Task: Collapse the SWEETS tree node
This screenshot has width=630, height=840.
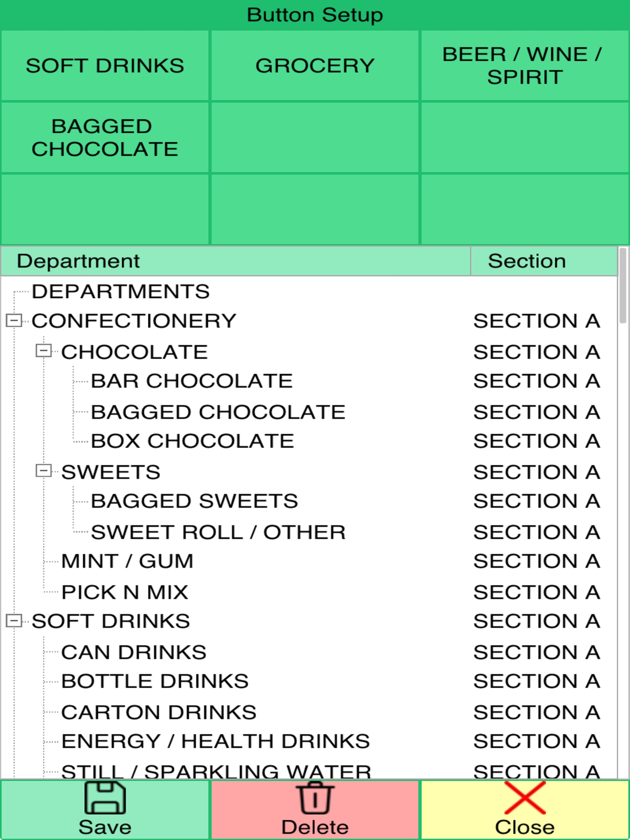Action: coord(44,471)
